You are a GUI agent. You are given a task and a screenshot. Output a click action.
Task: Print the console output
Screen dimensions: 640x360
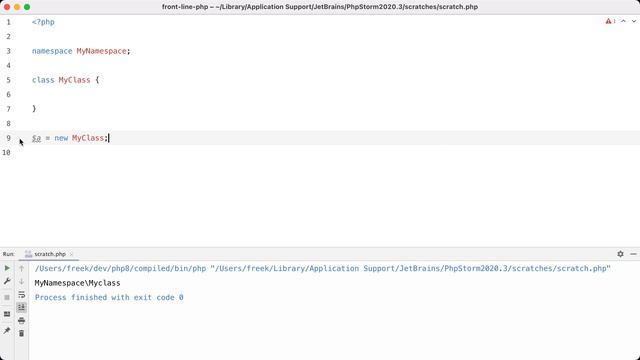tap(22, 320)
